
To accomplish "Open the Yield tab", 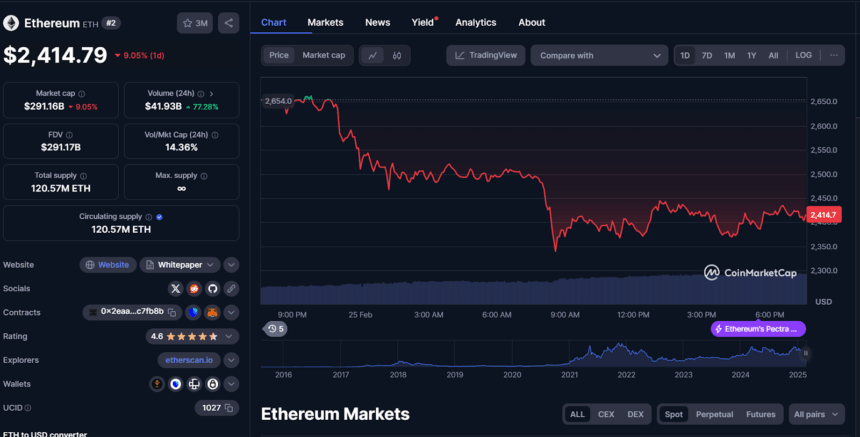I will tap(423, 22).
